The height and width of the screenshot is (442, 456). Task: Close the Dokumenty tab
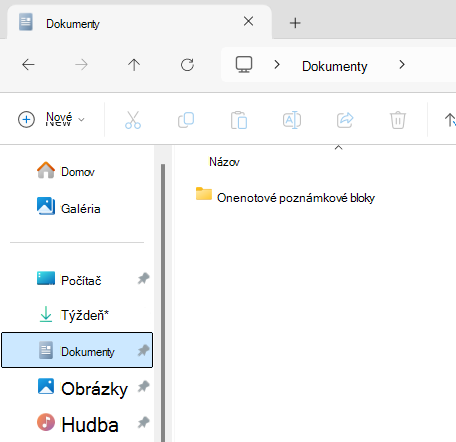248,21
